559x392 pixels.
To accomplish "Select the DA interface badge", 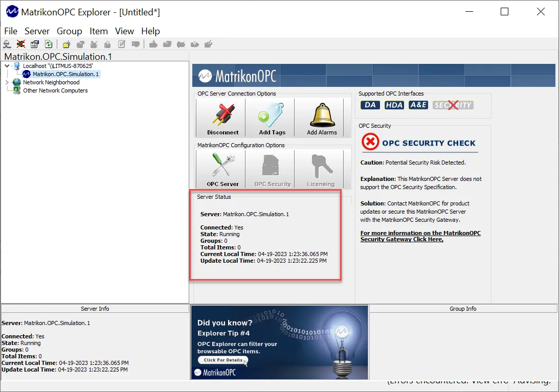I will 369,105.
